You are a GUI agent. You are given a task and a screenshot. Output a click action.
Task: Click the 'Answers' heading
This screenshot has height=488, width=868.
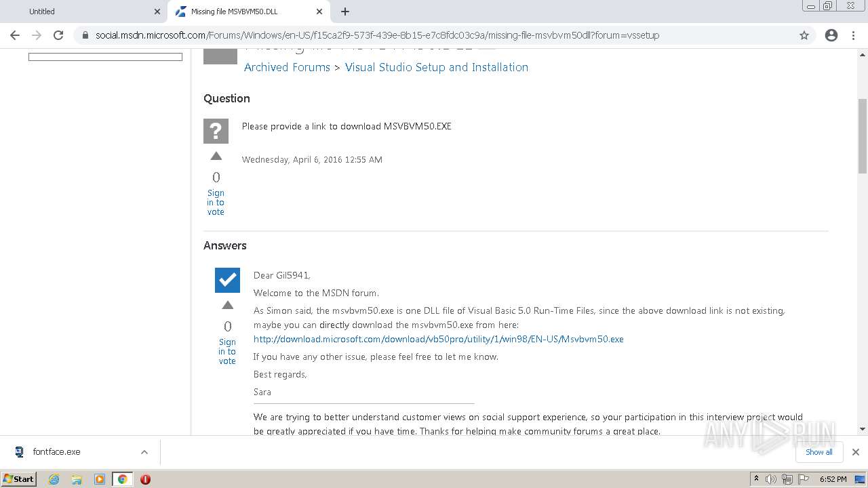tap(225, 245)
